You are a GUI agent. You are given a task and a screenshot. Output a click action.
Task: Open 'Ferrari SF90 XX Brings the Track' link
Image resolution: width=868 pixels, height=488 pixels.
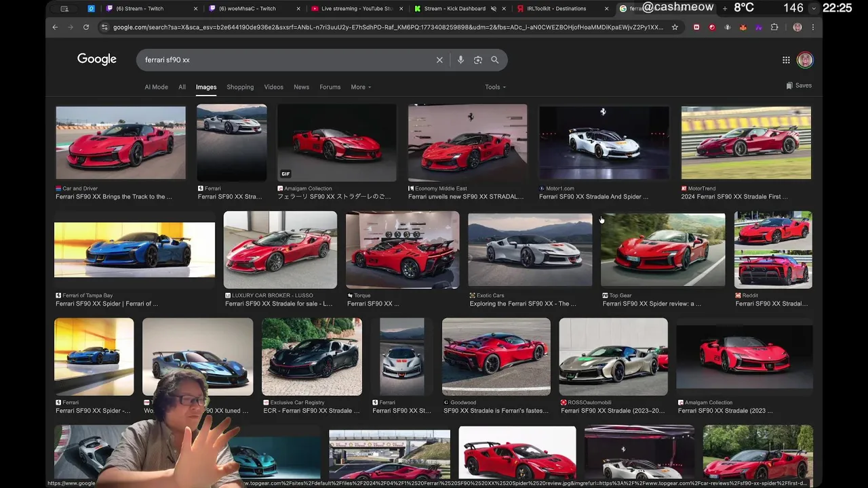coord(114,197)
